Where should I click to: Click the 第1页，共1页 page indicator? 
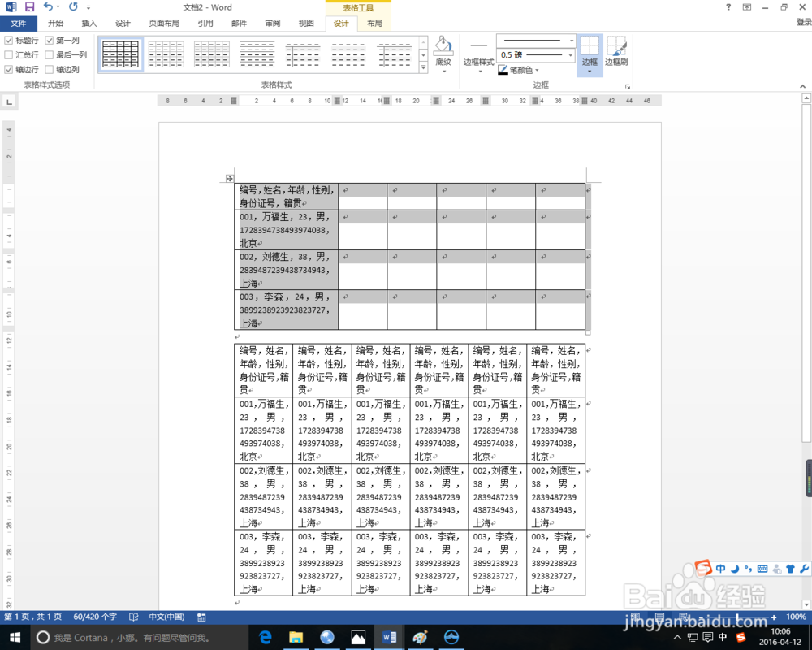click(33, 617)
